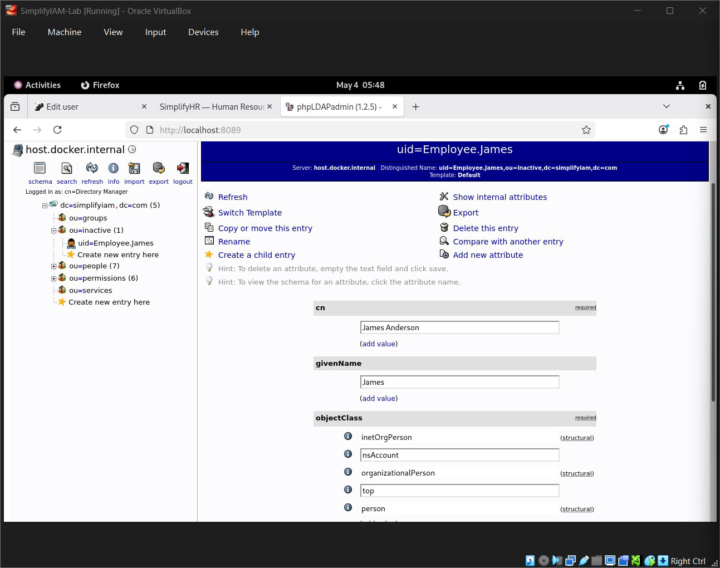Click the Compare with another entry icon
This screenshot has width=720, height=568.
pos(444,241)
